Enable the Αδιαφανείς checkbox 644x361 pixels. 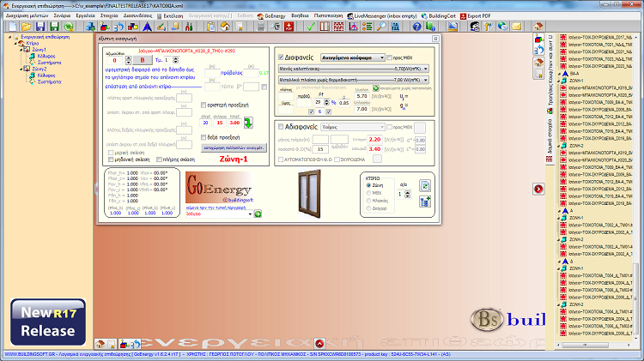click(279, 126)
